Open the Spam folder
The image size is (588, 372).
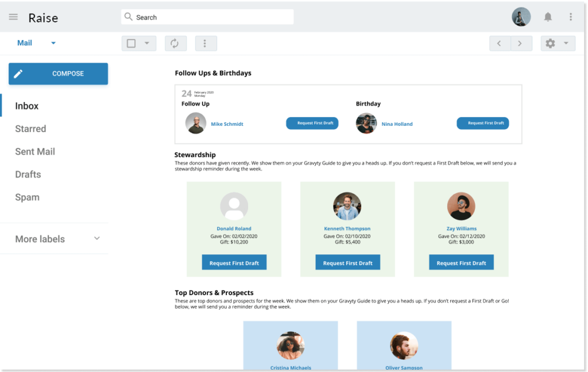click(x=27, y=197)
